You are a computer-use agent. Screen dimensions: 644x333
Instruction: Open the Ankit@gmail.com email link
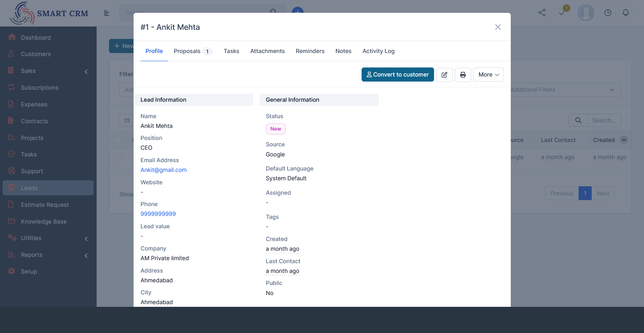[x=163, y=170]
